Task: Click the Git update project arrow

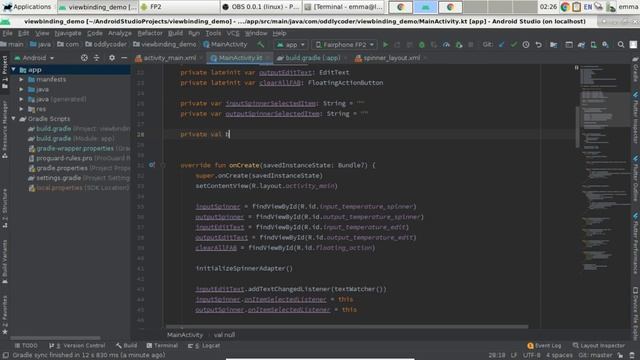Action: pyautogui.click(x=501, y=44)
